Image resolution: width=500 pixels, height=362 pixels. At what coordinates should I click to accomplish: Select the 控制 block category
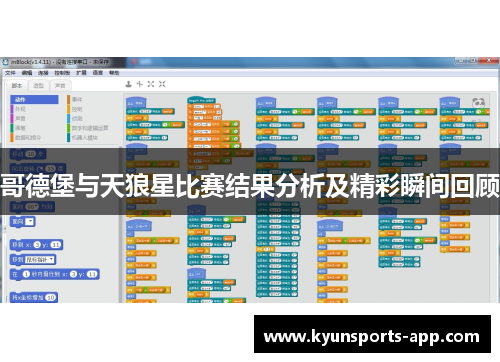point(76,109)
